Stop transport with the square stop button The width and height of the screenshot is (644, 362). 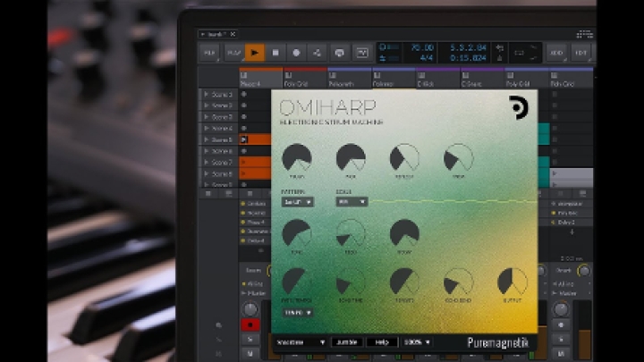275,53
